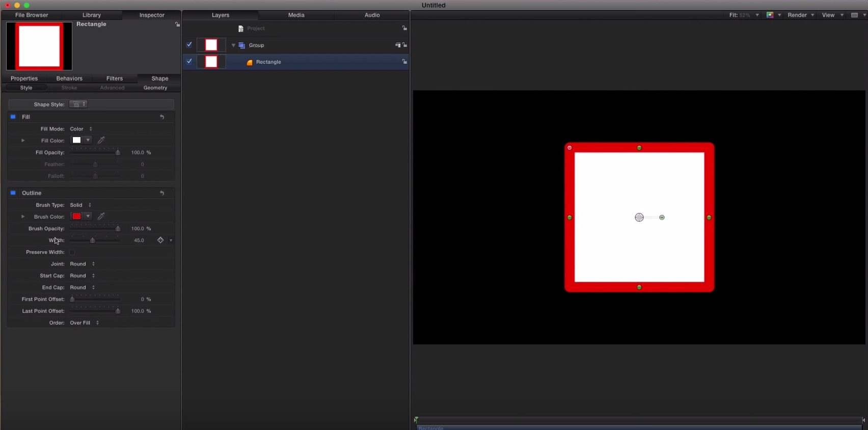Screen dimensions: 868x430
Task: Open the Filters tab
Action: [115, 78]
